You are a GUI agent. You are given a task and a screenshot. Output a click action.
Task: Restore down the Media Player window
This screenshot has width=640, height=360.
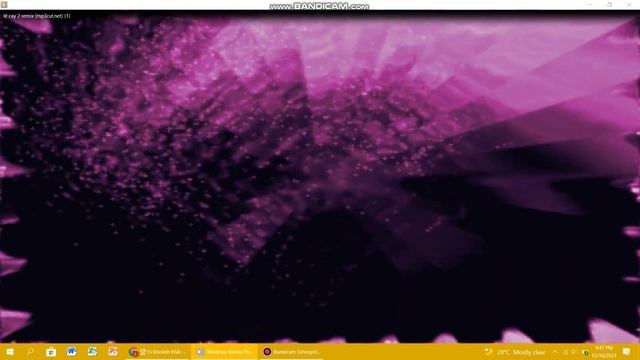[x=610, y=4]
